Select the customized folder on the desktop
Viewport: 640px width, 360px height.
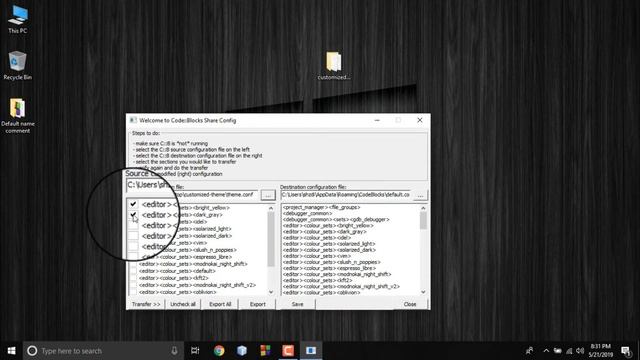[x=333, y=65]
